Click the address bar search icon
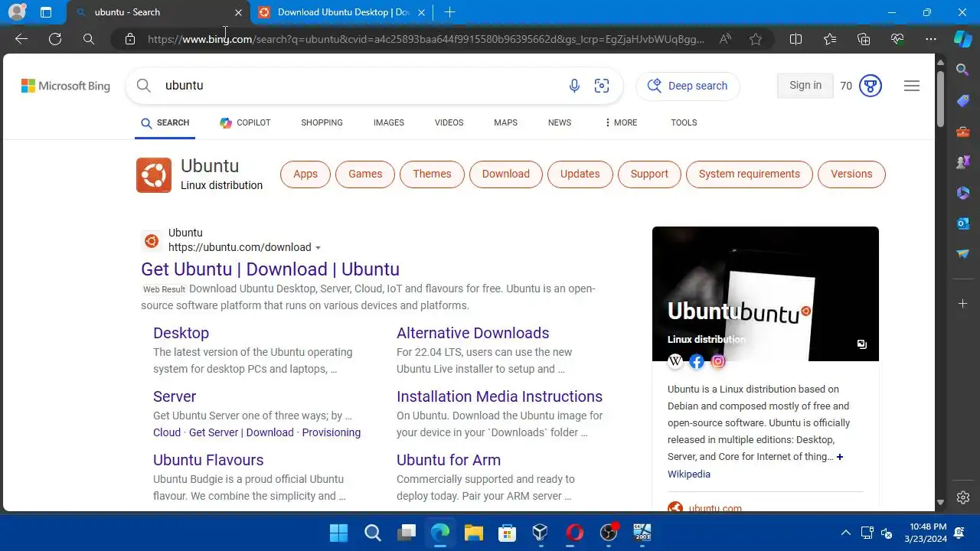This screenshot has height=551, width=980. coord(89,39)
